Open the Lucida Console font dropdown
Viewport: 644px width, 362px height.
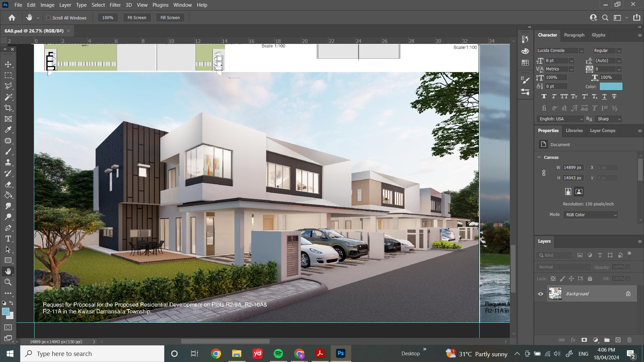pos(581,51)
